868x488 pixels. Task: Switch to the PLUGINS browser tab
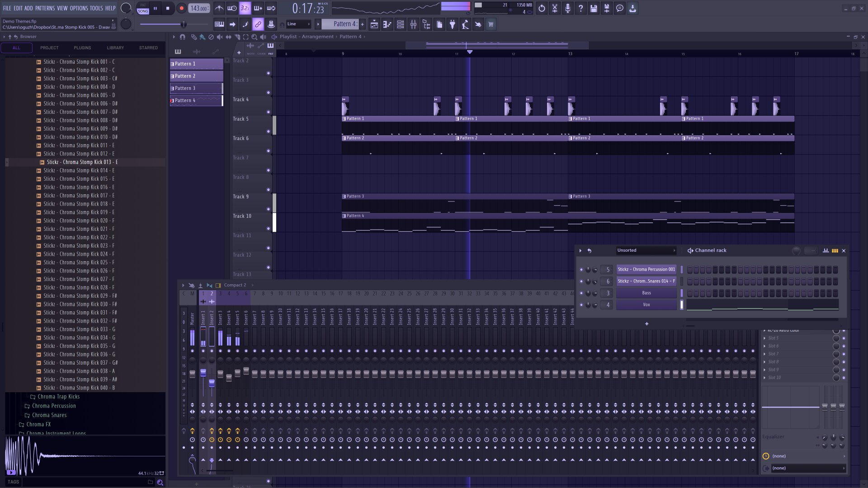pos(82,48)
